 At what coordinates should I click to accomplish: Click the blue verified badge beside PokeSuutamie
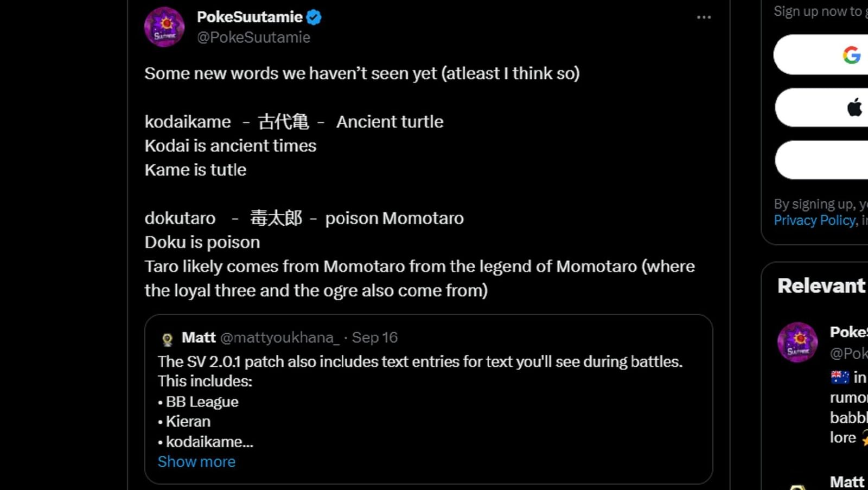coord(314,17)
